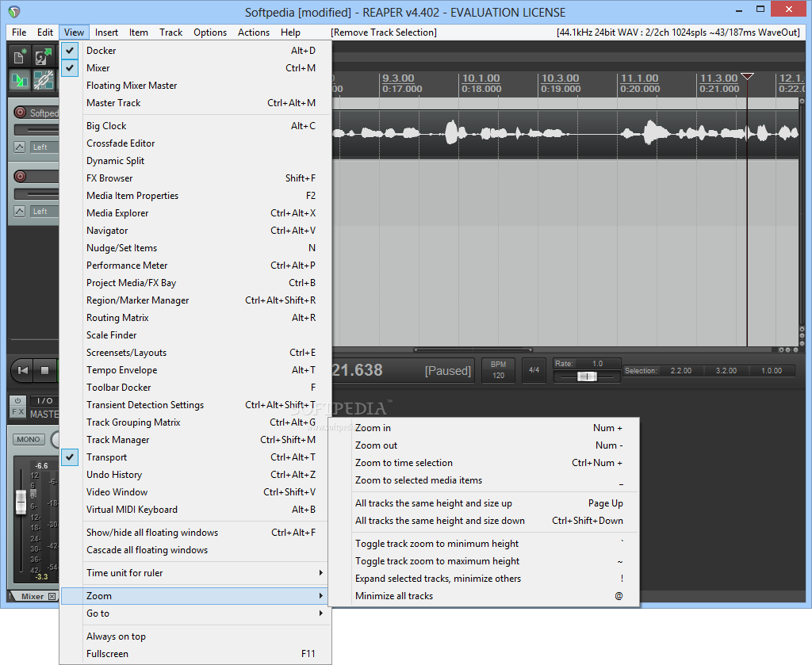Open Media Explorer from View menu
This screenshot has width=812, height=665.
196,212
